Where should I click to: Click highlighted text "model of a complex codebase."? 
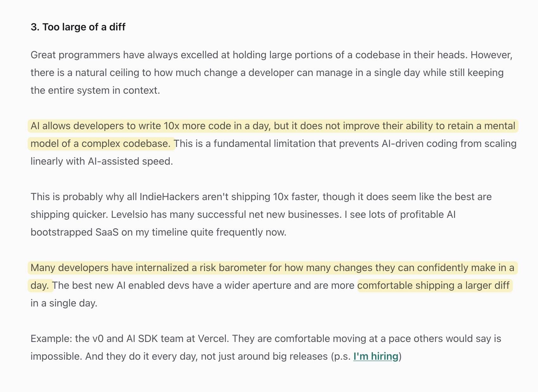pyautogui.click(x=101, y=143)
